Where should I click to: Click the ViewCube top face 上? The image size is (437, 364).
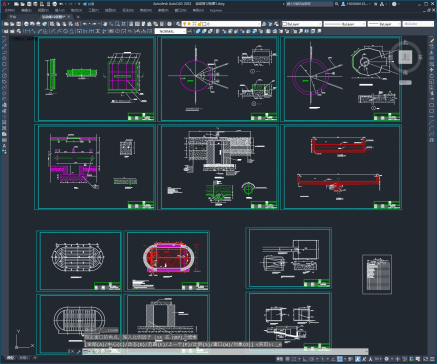[406, 57]
